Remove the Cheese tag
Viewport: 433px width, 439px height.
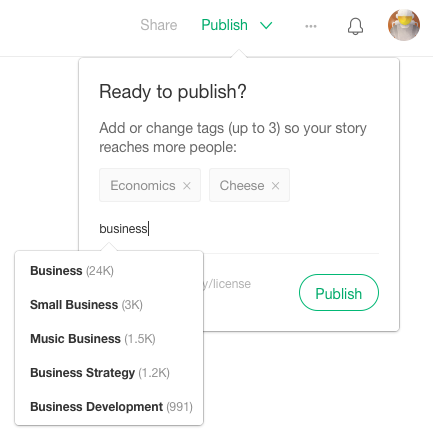[275, 186]
